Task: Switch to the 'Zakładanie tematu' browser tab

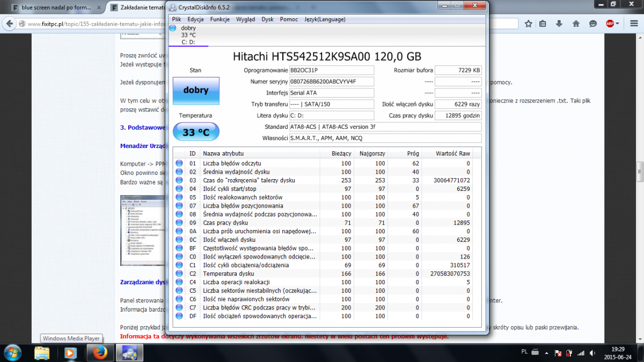Action: tap(140, 8)
